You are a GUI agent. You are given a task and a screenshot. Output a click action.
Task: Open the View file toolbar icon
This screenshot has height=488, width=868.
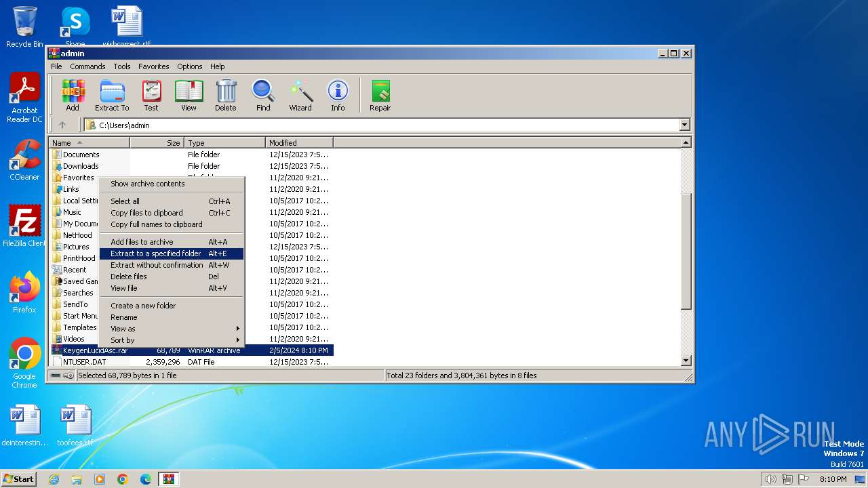(x=189, y=95)
